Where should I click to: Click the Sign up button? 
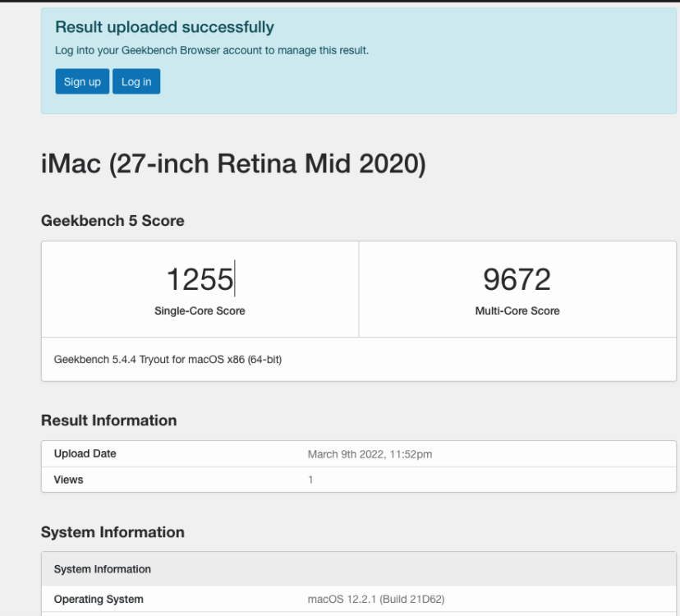tap(82, 81)
